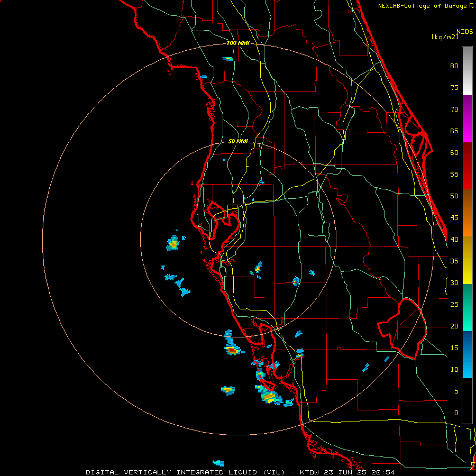Click the 40 value on the color scale

(454, 239)
